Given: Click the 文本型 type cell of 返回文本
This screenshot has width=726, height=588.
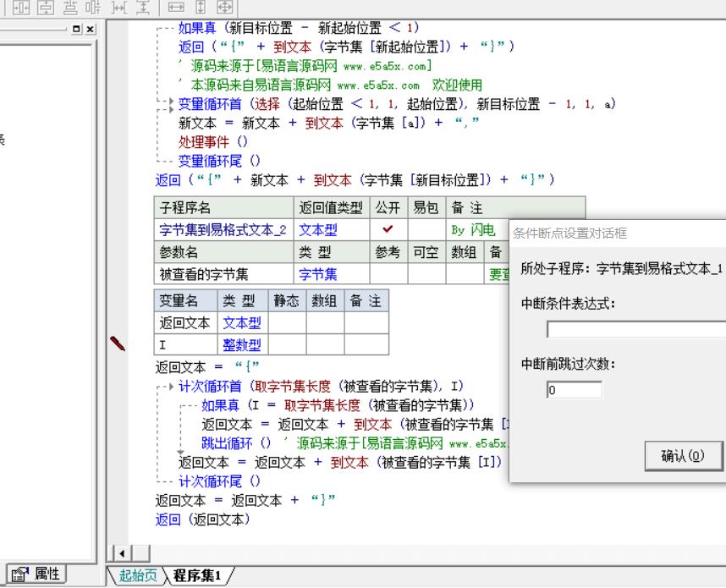Looking at the screenshot, I should pos(243,322).
